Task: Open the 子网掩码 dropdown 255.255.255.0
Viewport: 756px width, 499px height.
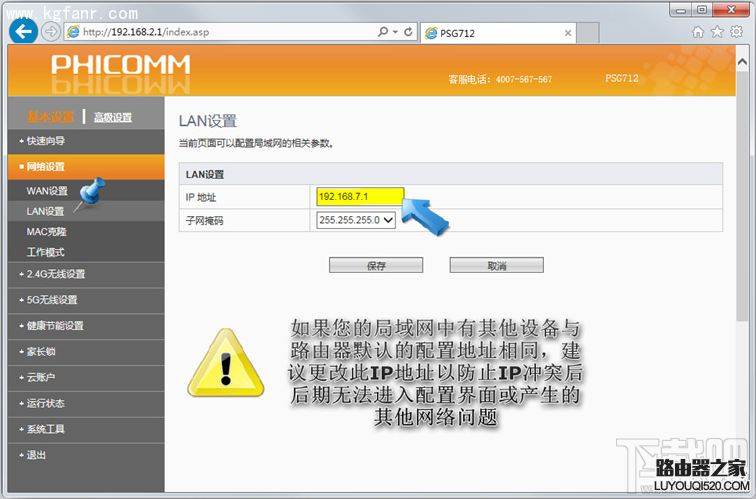Action: (x=356, y=220)
